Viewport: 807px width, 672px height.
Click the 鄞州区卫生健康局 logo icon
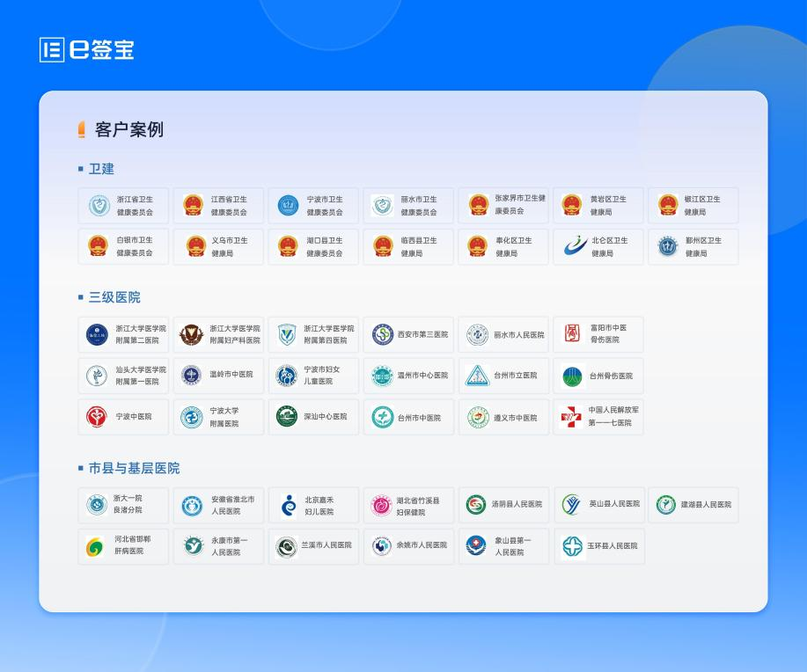click(x=668, y=246)
